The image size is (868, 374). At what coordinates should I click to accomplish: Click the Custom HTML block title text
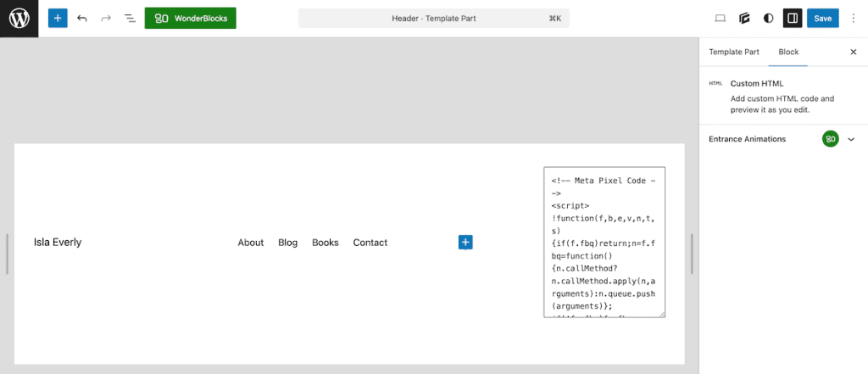pyautogui.click(x=757, y=84)
